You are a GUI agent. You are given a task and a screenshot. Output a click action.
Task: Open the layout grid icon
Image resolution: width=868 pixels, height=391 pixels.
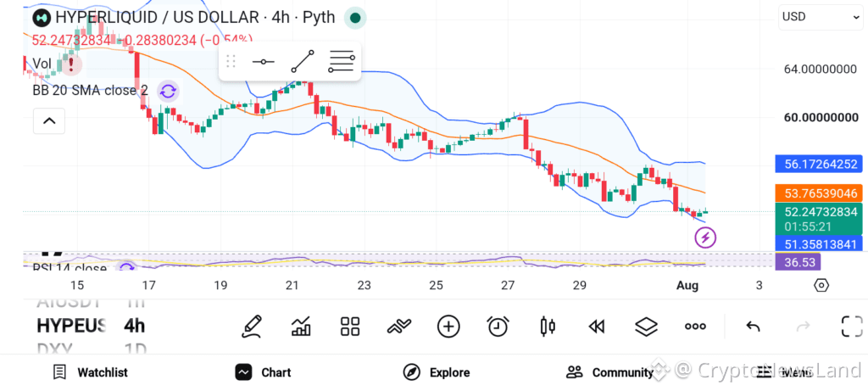(350, 327)
